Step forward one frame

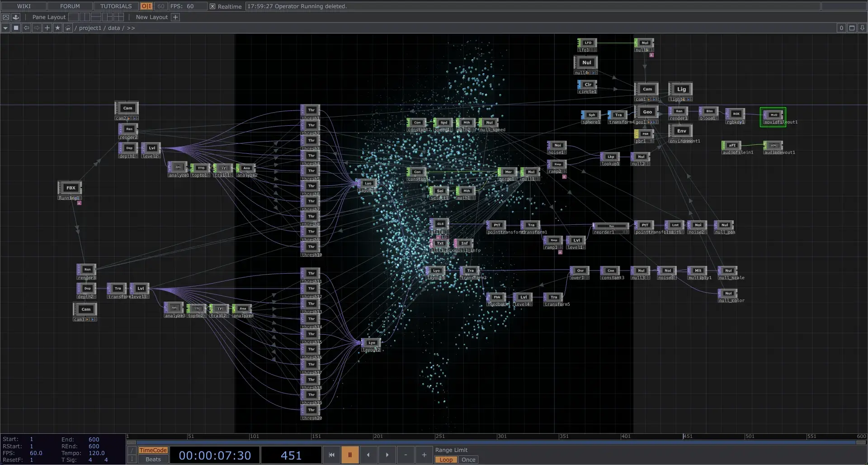pyautogui.click(x=387, y=455)
